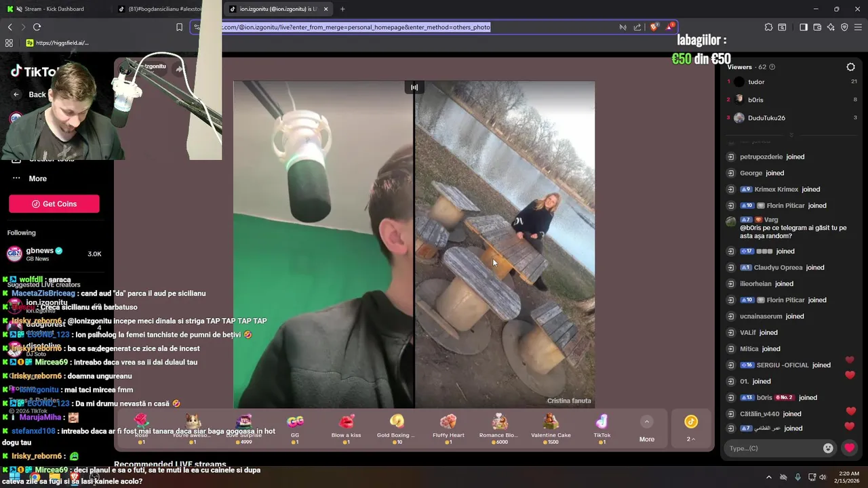Show hidden system tray icons

pos(768,477)
